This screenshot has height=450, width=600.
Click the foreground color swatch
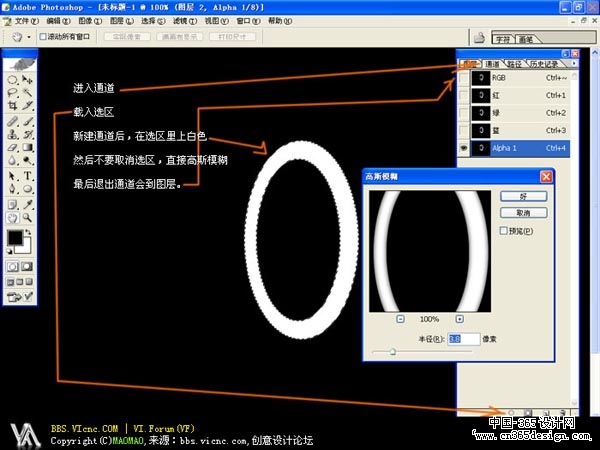pos(15,238)
